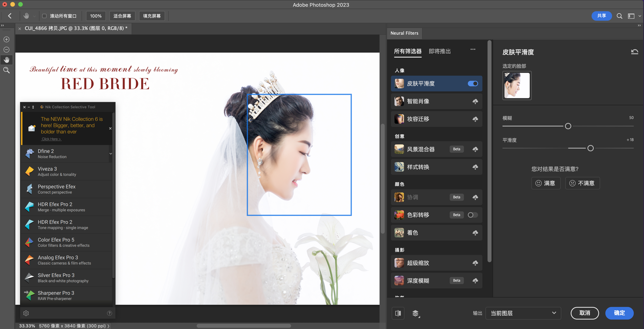Select the subtract minus circle tool
Image resolution: width=644 pixels, height=329 pixels.
7,50
